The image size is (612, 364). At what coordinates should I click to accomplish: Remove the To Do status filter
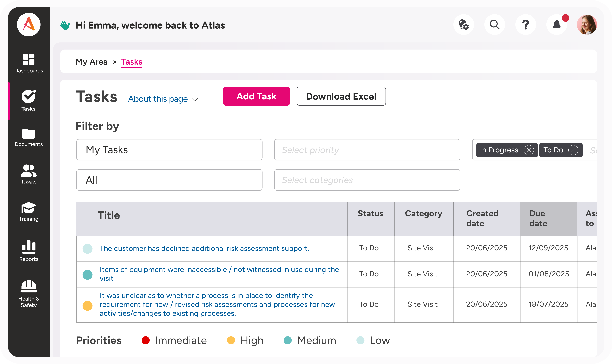573,150
